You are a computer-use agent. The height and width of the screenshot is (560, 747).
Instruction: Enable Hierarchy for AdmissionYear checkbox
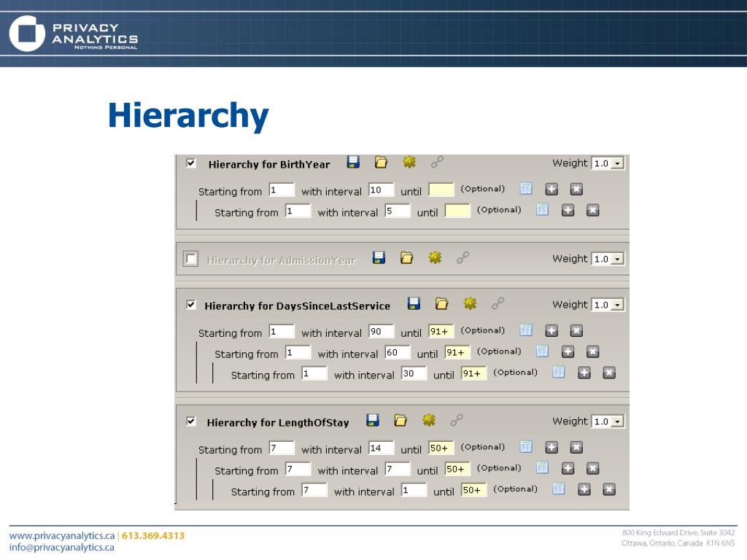(x=191, y=259)
